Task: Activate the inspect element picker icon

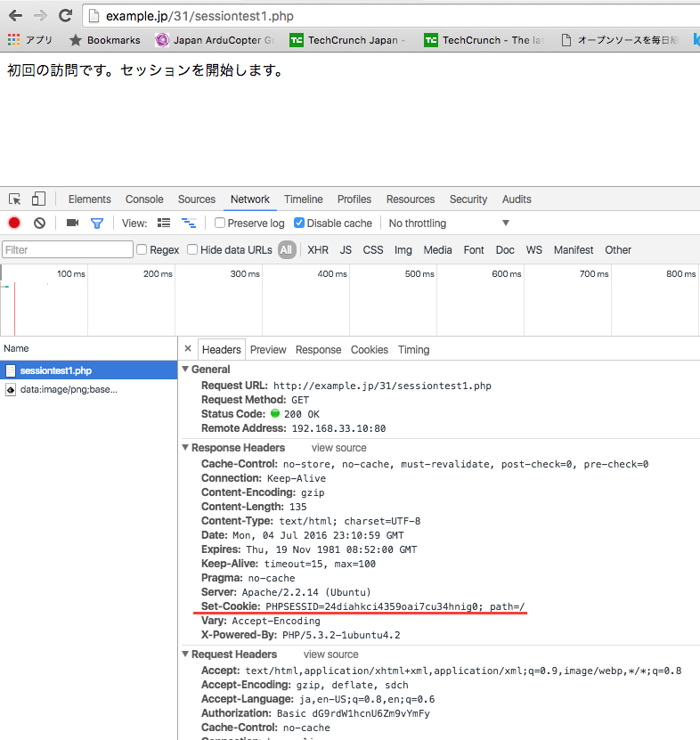Action: (x=14, y=199)
